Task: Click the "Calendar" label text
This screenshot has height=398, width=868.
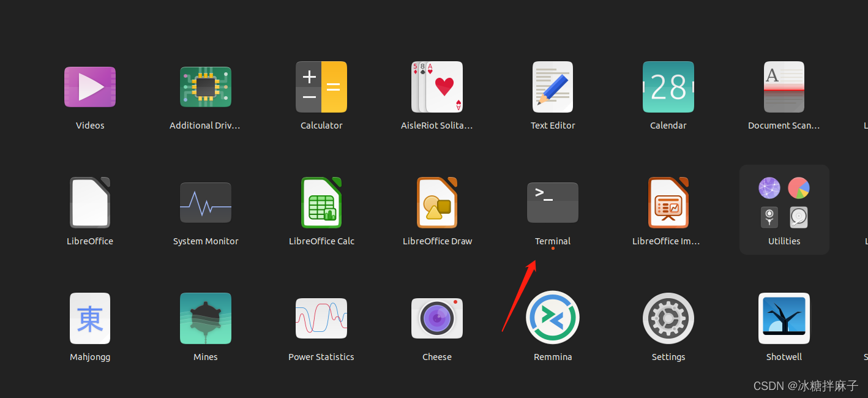Action: (x=668, y=126)
